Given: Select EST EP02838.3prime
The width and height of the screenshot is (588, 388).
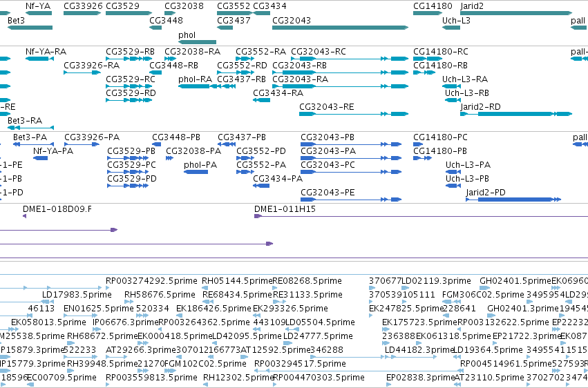Looking at the screenshot, I should pos(420,378).
